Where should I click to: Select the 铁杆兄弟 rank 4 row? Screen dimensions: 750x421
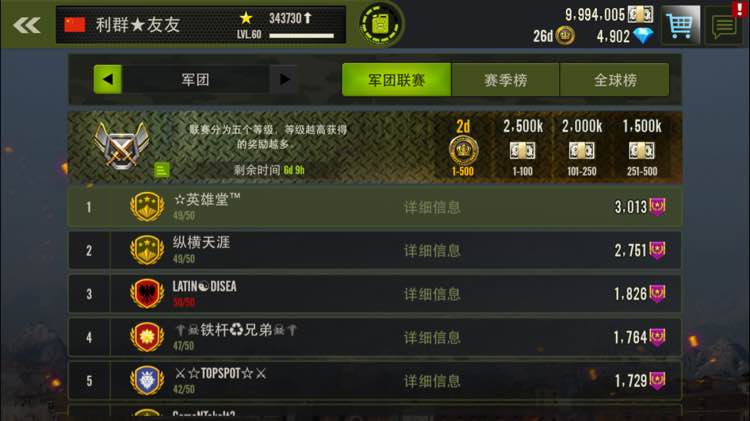tap(375, 337)
